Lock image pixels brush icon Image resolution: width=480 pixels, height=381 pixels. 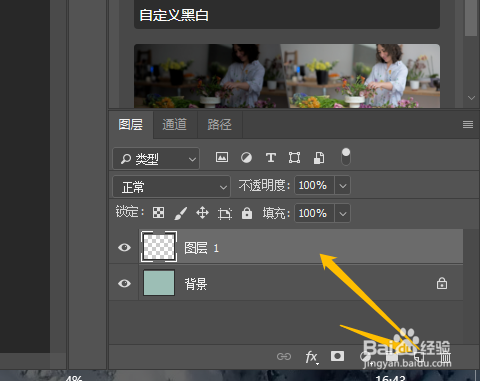click(180, 213)
